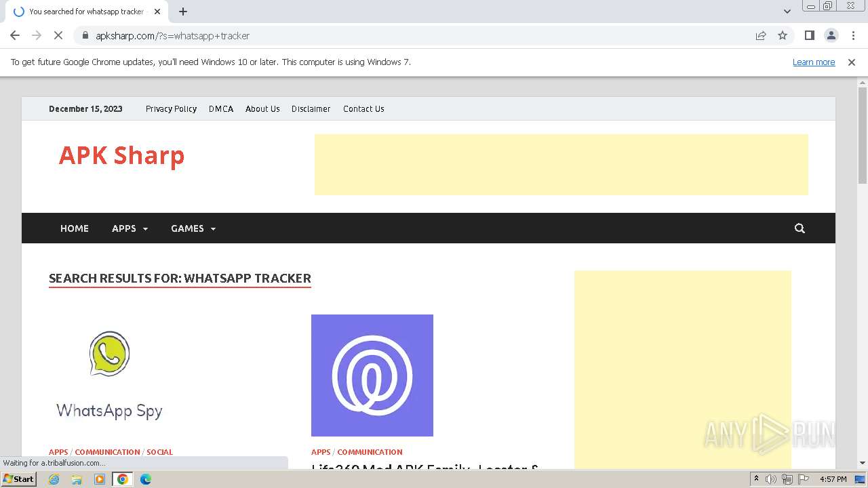Click the December 15, 2023 date
Viewport: 868px width, 488px height.
(85, 108)
